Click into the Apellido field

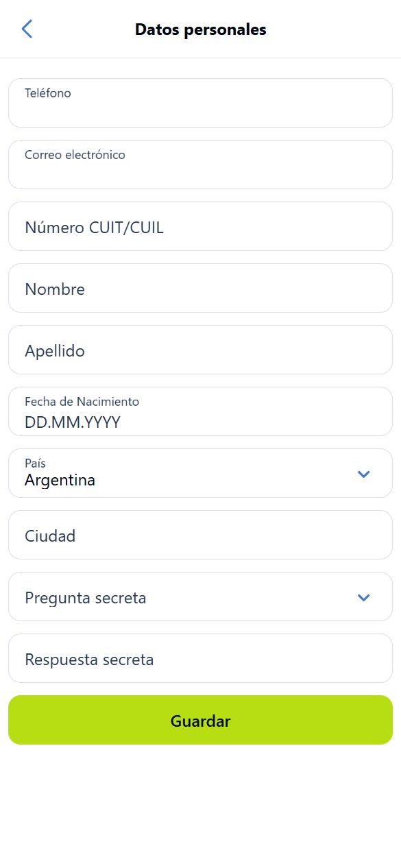point(200,350)
